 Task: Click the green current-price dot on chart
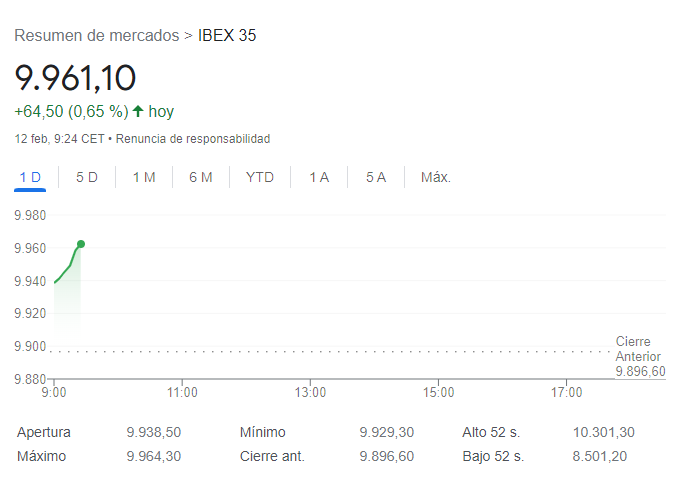(x=81, y=244)
